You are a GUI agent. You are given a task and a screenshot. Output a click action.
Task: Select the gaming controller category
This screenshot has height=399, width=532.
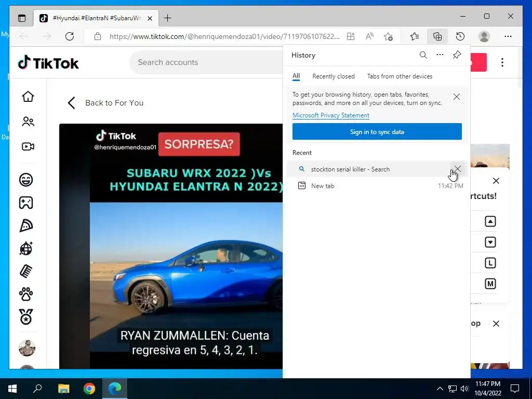[x=26, y=203]
